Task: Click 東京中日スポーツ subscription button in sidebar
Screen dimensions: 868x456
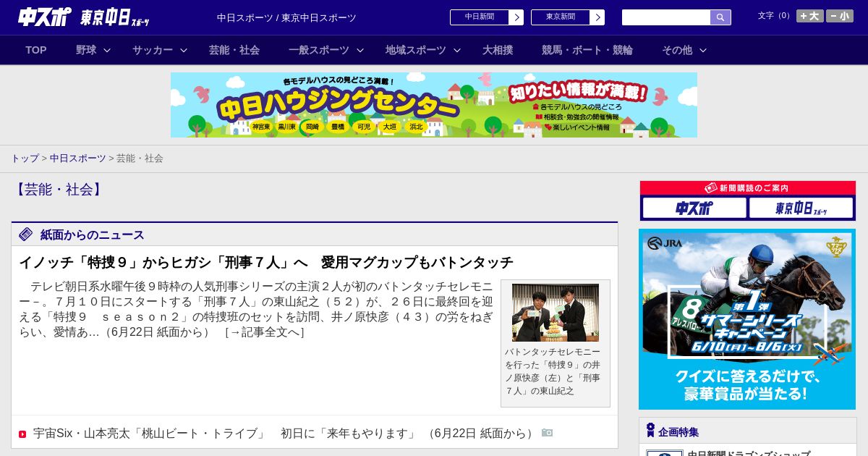Action: click(x=801, y=208)
